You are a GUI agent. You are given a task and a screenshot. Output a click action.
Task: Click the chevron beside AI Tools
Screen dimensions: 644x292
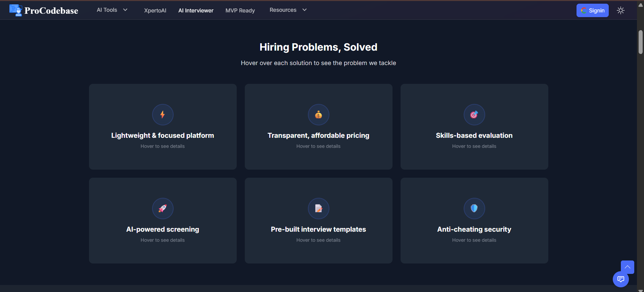click(125, 10)
